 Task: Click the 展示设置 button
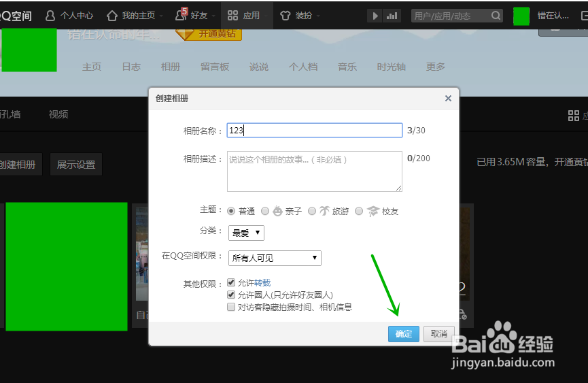[x=76, y=165]
